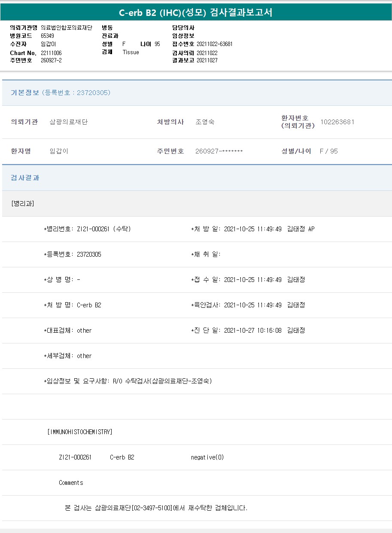Click the 결과보고 date 20211027

[207, 61]
